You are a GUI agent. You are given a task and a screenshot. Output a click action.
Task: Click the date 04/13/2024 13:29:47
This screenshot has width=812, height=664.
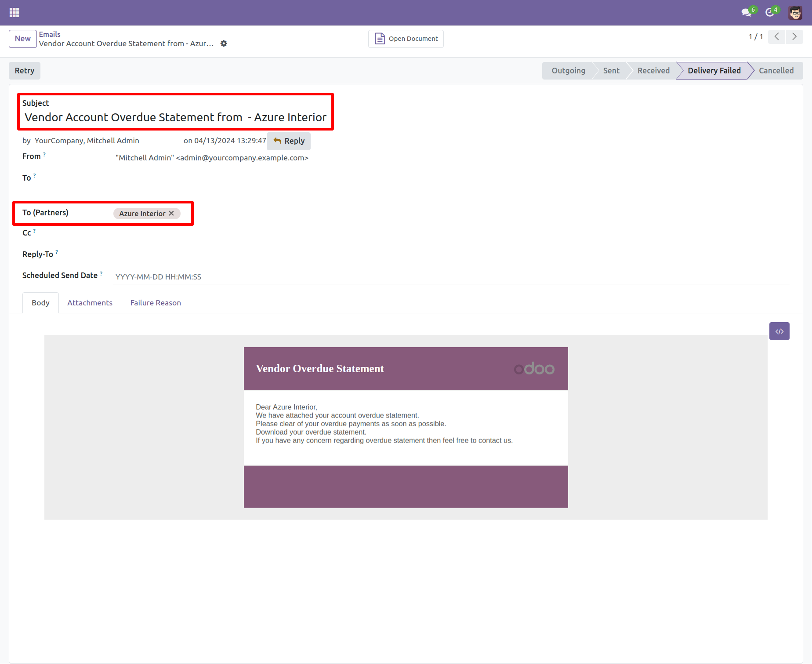pos(230,141)
